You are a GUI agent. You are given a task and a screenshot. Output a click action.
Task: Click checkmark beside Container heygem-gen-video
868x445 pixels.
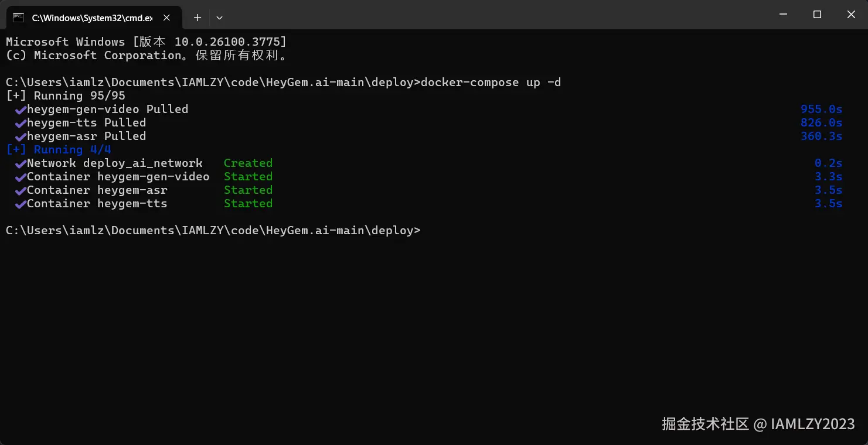point(21,177)
